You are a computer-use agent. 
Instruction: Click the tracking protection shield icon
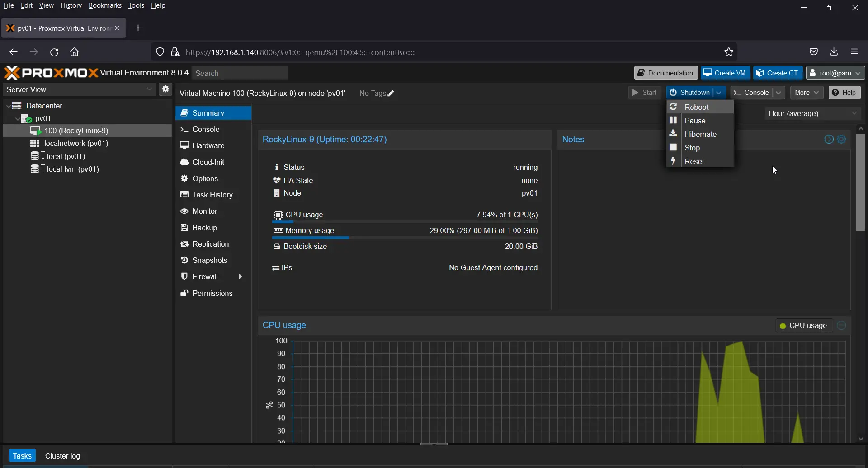click(160, 52)
